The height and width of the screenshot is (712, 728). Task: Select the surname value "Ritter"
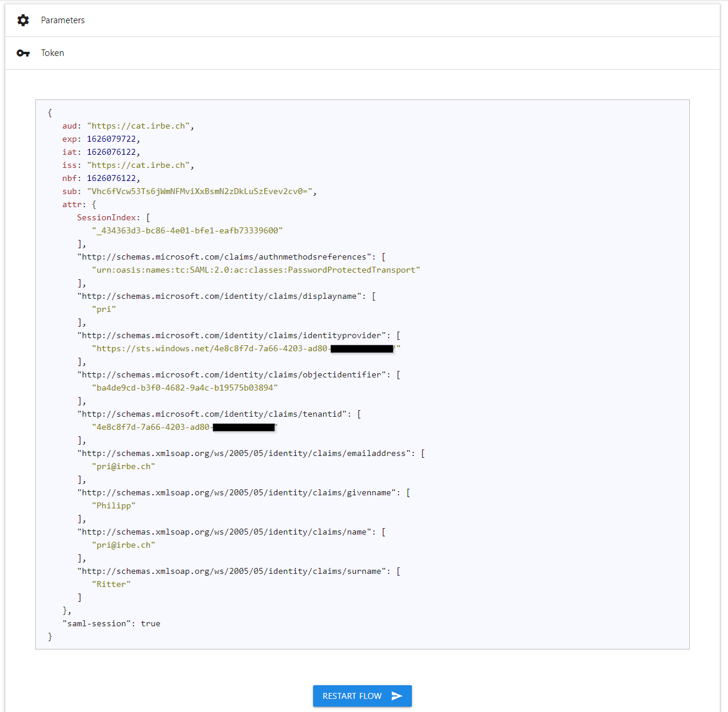pos(111,584)
